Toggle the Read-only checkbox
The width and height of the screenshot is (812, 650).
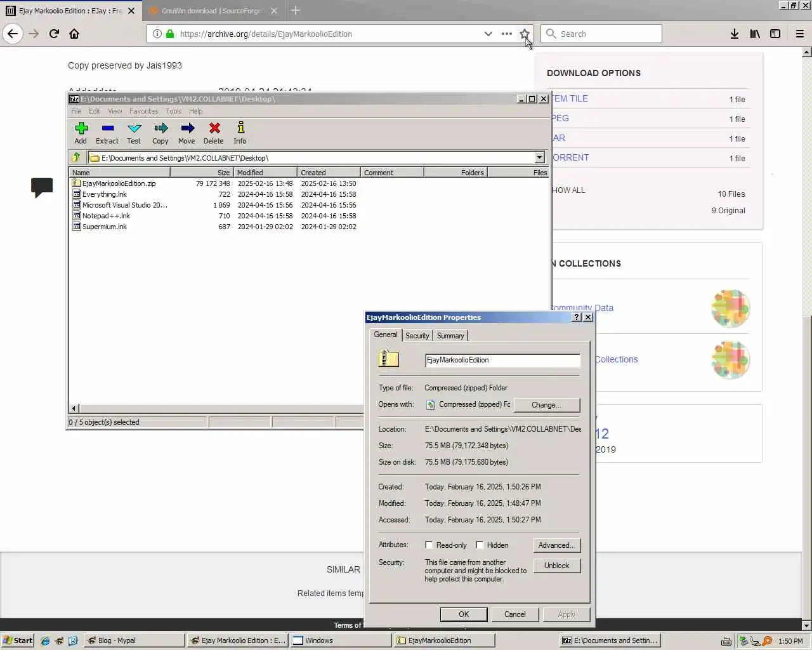click(429, 545)
